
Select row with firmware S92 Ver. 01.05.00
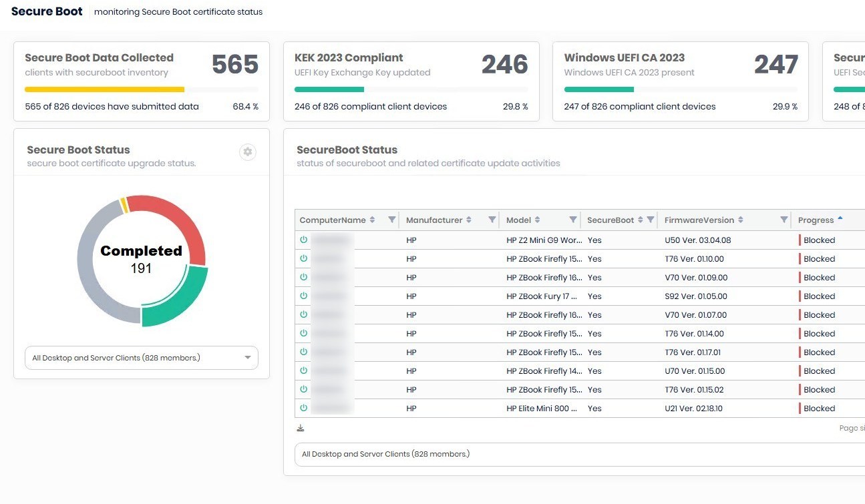tap(695, 296)
